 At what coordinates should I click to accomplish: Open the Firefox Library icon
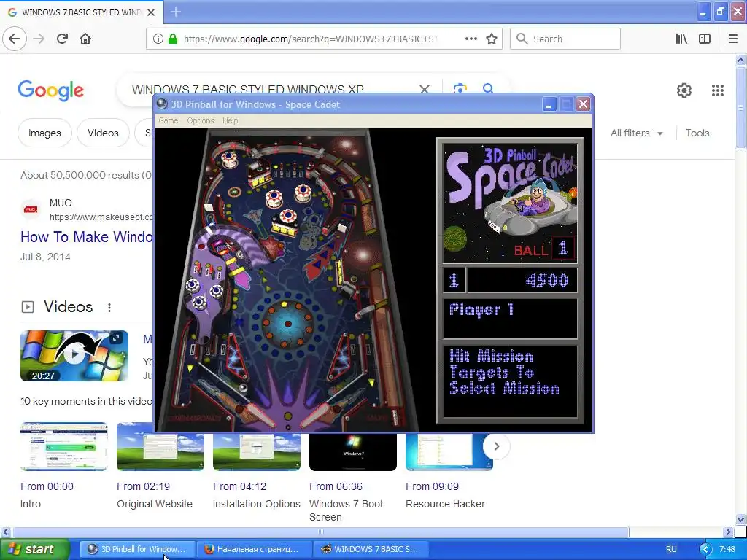(x=681, y=39)
